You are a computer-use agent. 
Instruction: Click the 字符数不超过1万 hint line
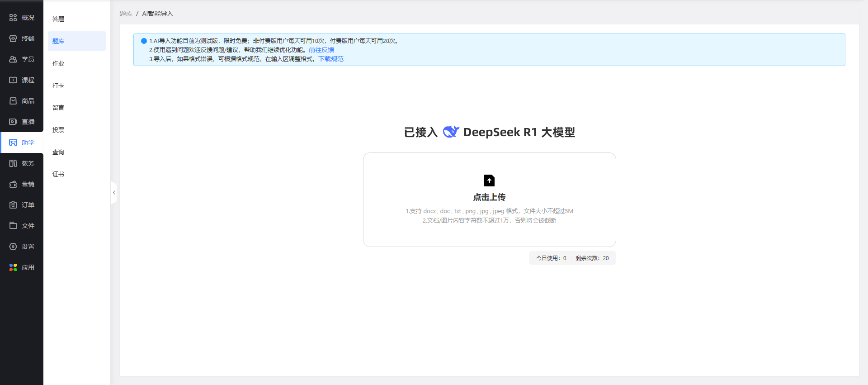click(x=489, y=220)
